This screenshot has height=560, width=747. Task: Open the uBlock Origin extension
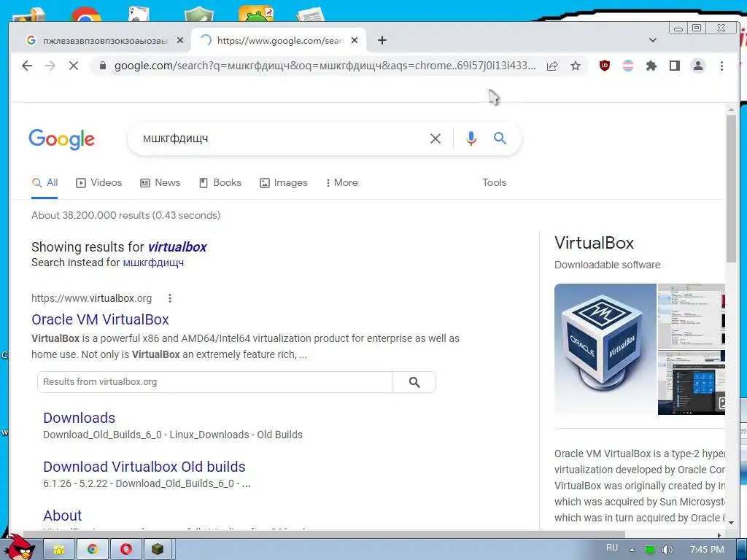(605, 66)
